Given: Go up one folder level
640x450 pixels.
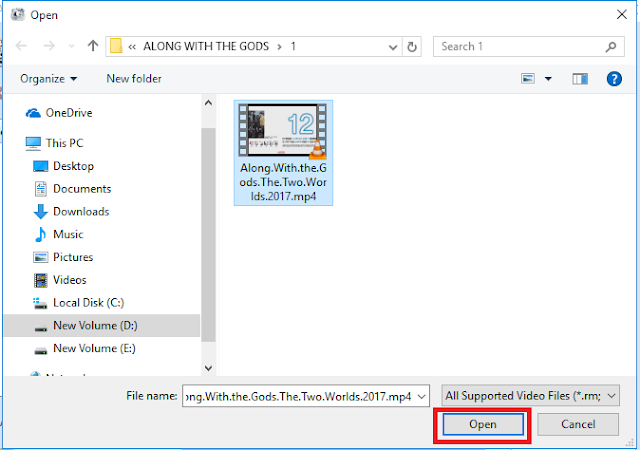Looking at the screenshot, I should (93, 46).
